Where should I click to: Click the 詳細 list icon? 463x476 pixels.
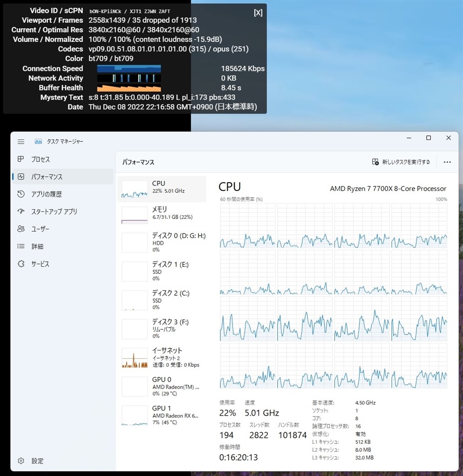21,246
